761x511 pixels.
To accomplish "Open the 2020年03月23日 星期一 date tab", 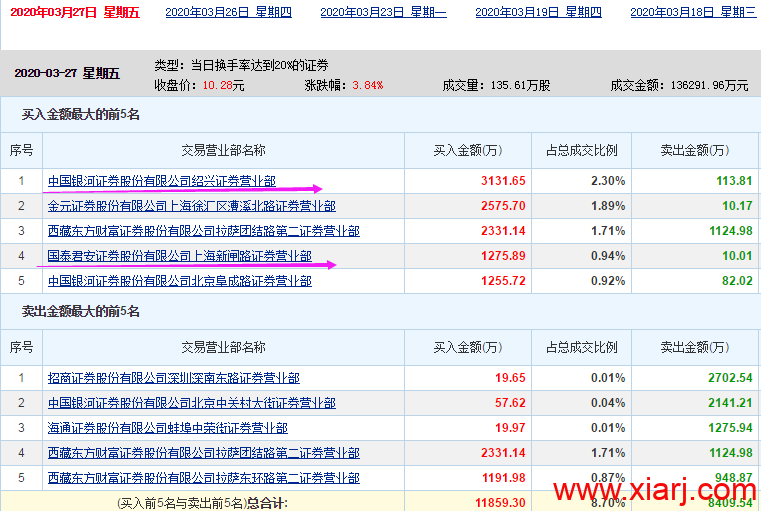I will [x=383, y=12].
